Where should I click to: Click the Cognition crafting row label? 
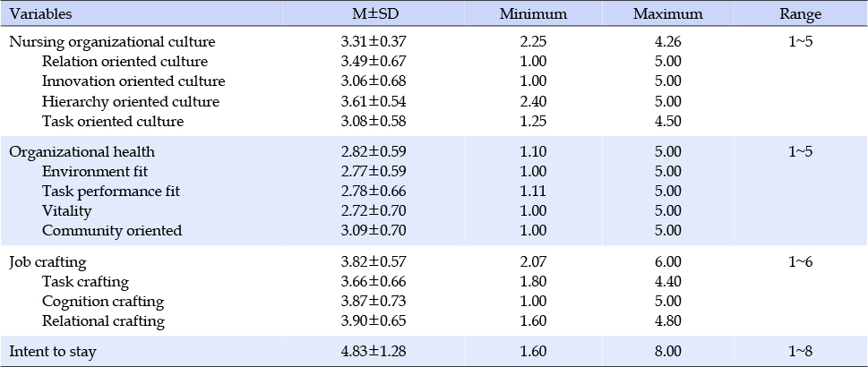[104, 302]
